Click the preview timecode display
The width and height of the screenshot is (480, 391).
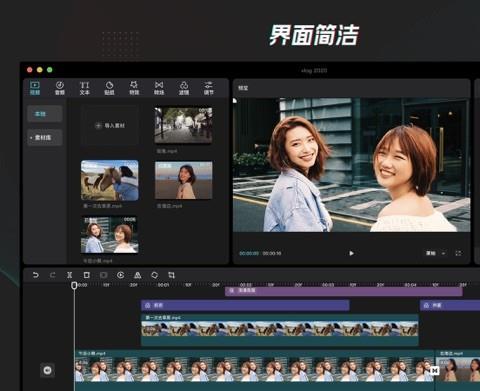[260, 253]
